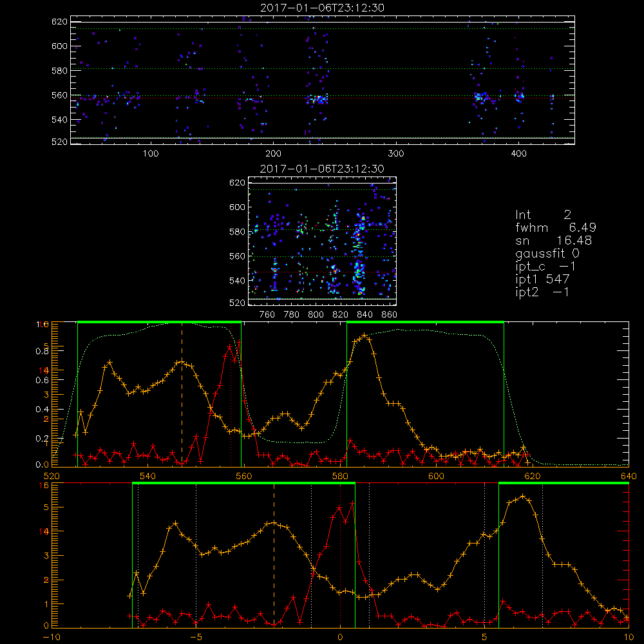Select the 'Int 2' readout line
This screenshot has height=644, width=644.
click(x=543, y=214)
